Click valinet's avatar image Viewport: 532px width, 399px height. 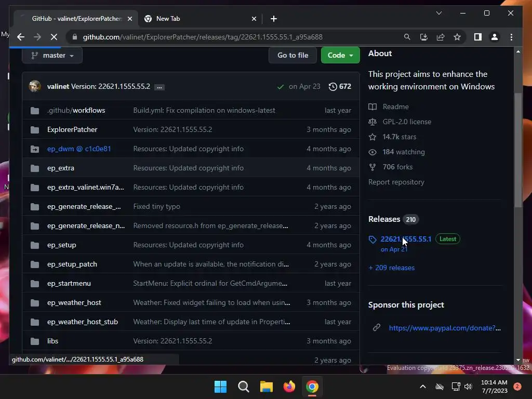[35, 86]
